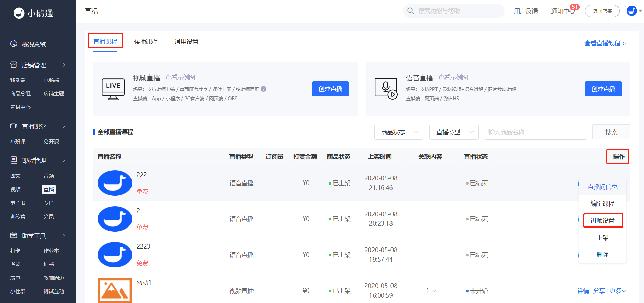Image resolution: width=644 pixels, height=303 pixels.
Task: Switch to the 转播课程 tab
Action: [x=146, y=42]
